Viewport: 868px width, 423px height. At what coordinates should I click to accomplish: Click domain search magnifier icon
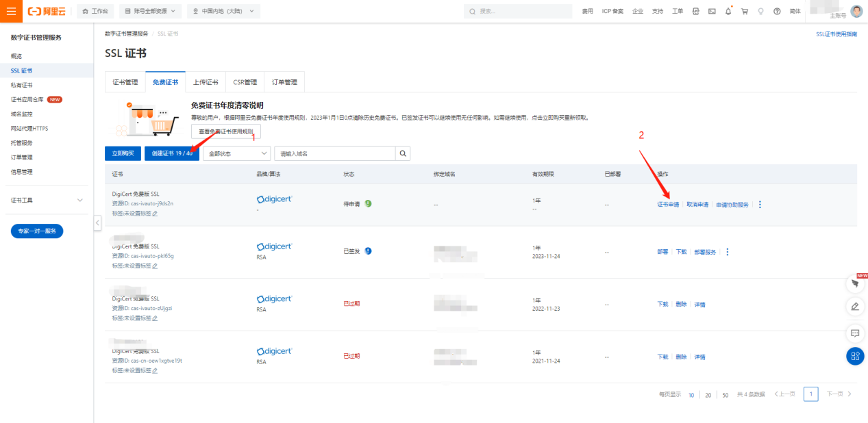(x=403, y=153)
